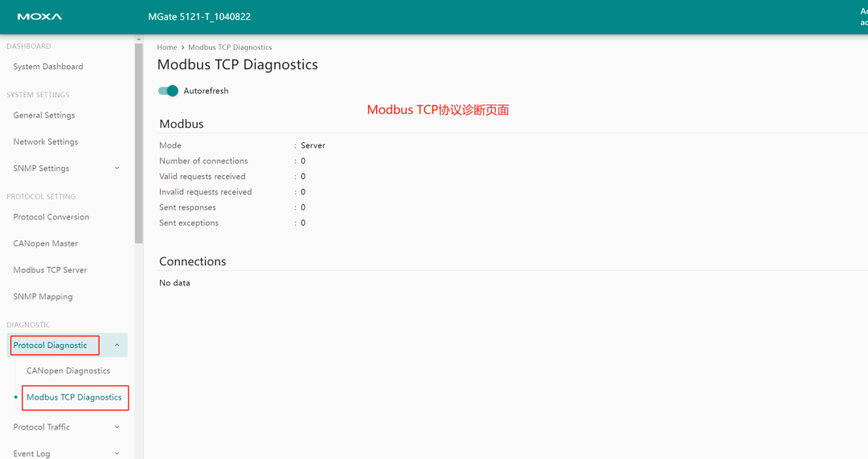
Task: Click Sent exceptions label
Action: click(x=189, y=223)
